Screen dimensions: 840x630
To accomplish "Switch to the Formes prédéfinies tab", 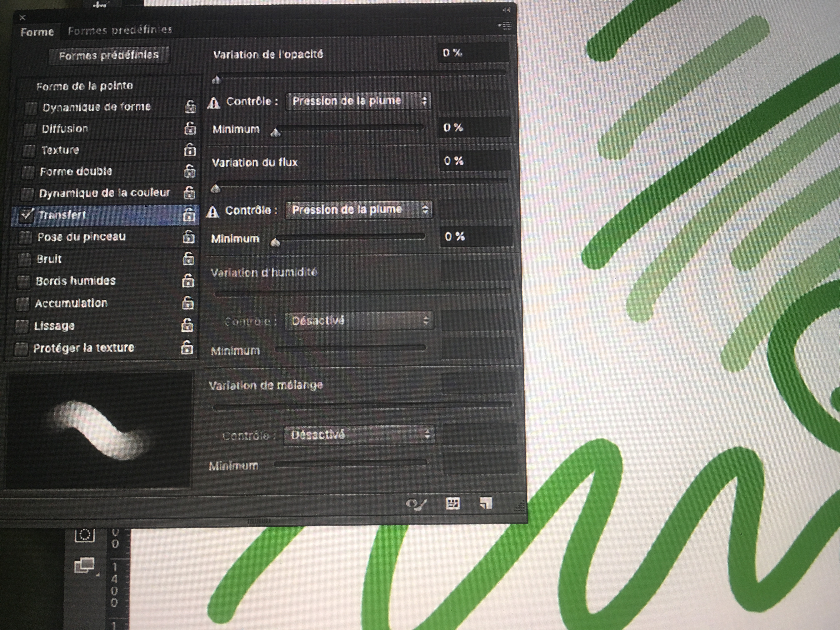I will coord(120,30).
